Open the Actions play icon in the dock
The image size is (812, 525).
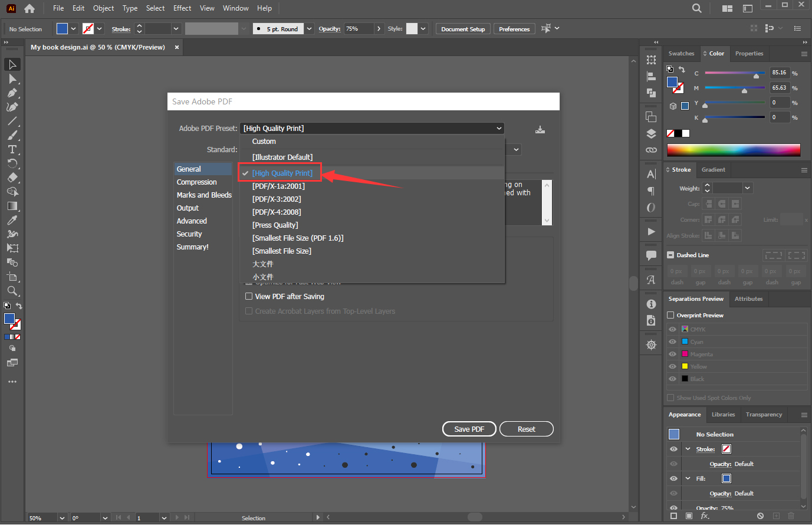tap(651, 231)
